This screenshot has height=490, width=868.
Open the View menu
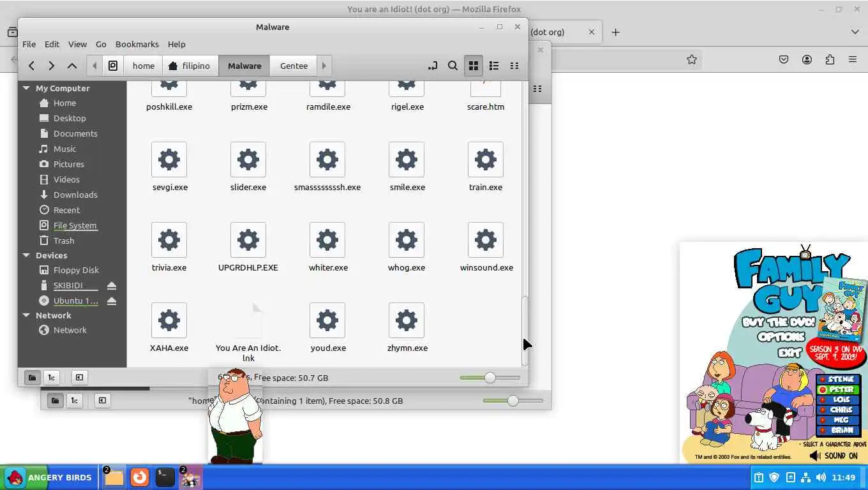[77, 44]
